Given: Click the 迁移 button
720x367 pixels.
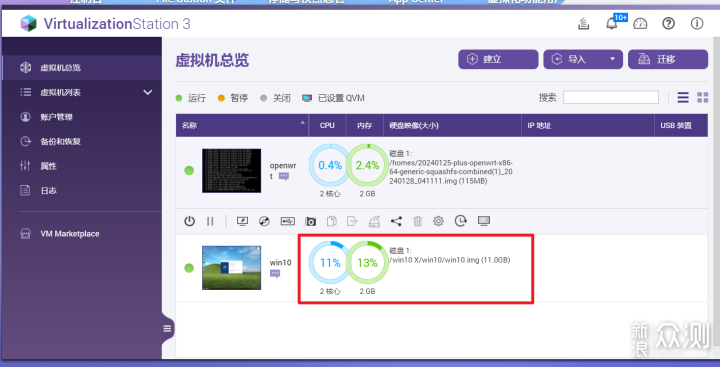Looking at the screenshot, I should [668, 59].
